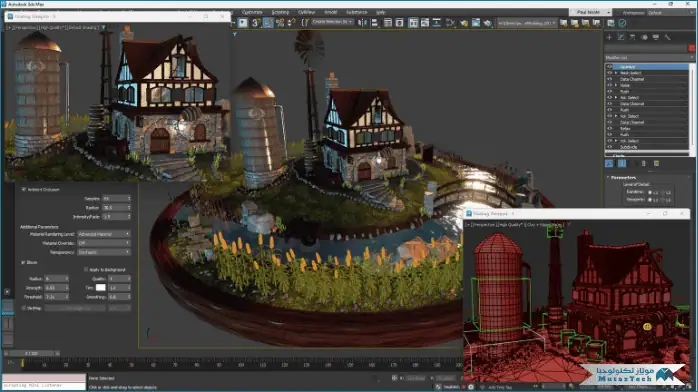Toggle the Ambient Occlusion checkbox
This screenshot has width=698, height=392.
pyautogui.click(x=24, y=189)
